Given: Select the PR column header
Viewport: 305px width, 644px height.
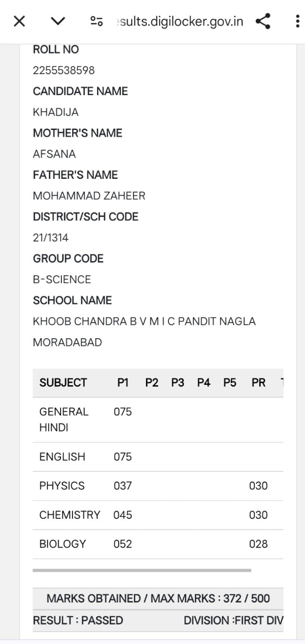Looking at the screenshot, I should pos(258,383).
